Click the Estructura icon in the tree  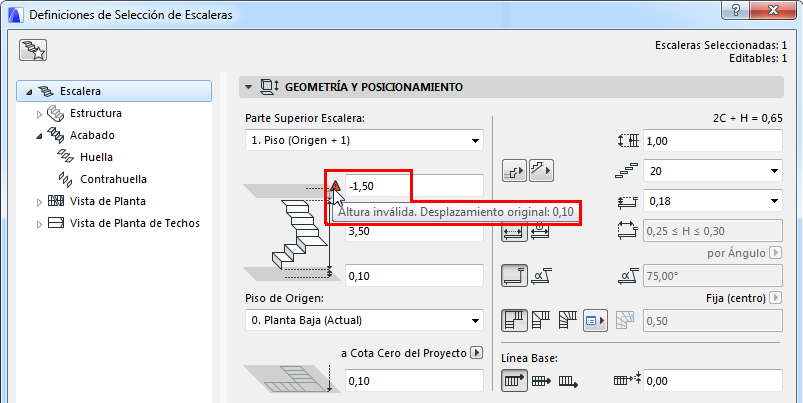point(55,113)
